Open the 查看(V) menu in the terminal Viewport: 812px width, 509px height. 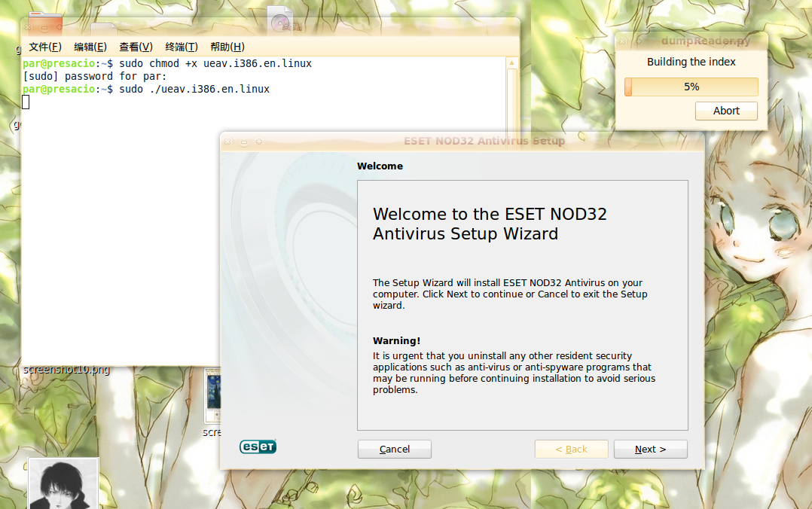(136, 47)
